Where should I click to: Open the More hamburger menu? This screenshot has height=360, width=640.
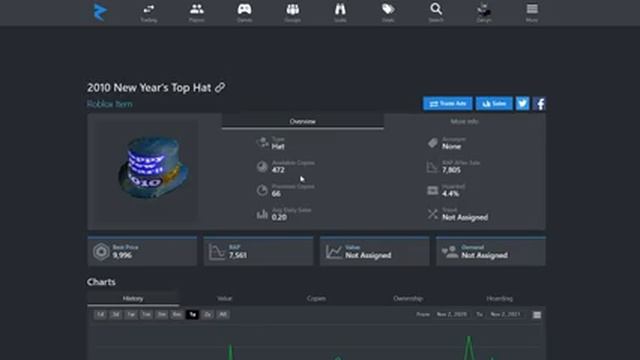pos(532,13)
